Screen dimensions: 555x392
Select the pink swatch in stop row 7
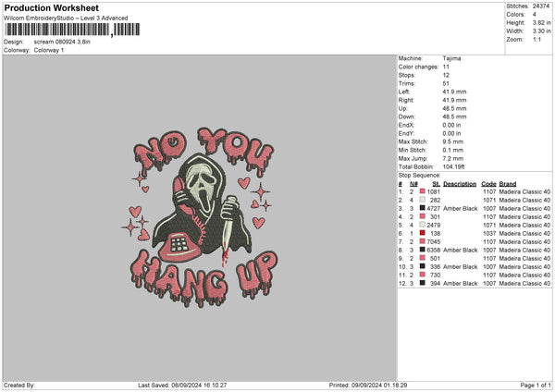pos(423,241)
